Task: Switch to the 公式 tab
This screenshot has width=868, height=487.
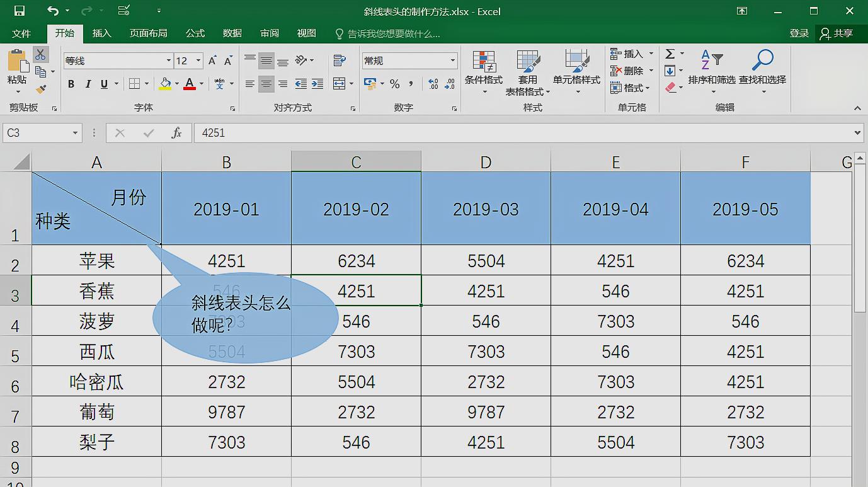Action: (195, 33)
